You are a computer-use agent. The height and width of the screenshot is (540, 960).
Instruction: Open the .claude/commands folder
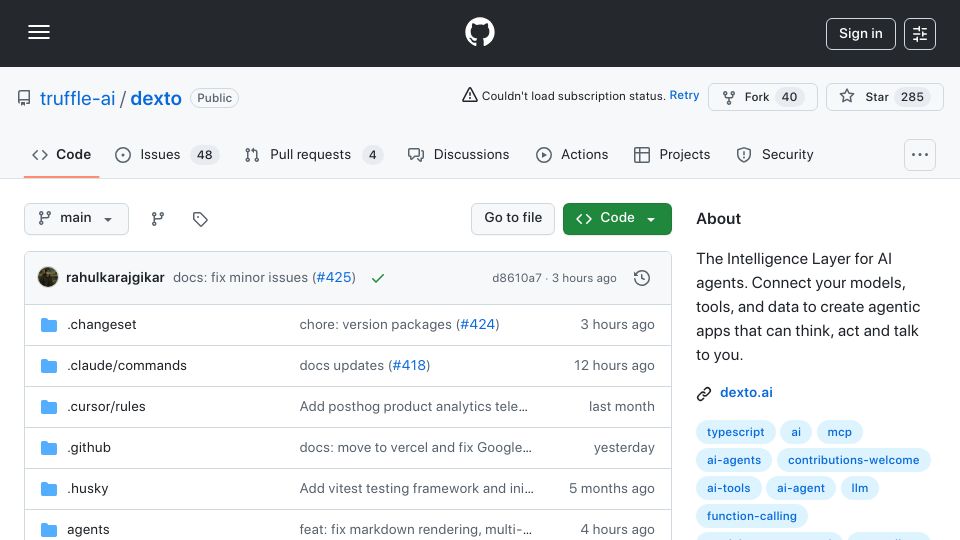coord(127,366)
